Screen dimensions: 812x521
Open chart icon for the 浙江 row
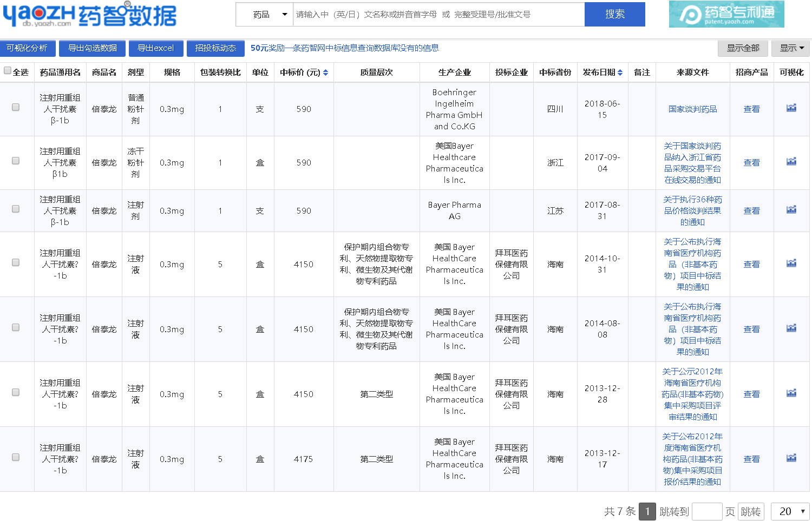click(x=791, y=162)
